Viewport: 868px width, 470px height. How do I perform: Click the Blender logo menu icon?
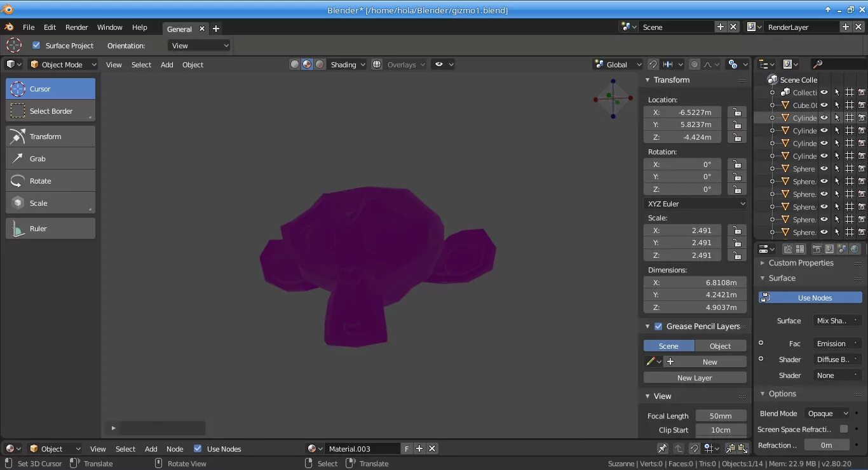click(x=9, y=27)
